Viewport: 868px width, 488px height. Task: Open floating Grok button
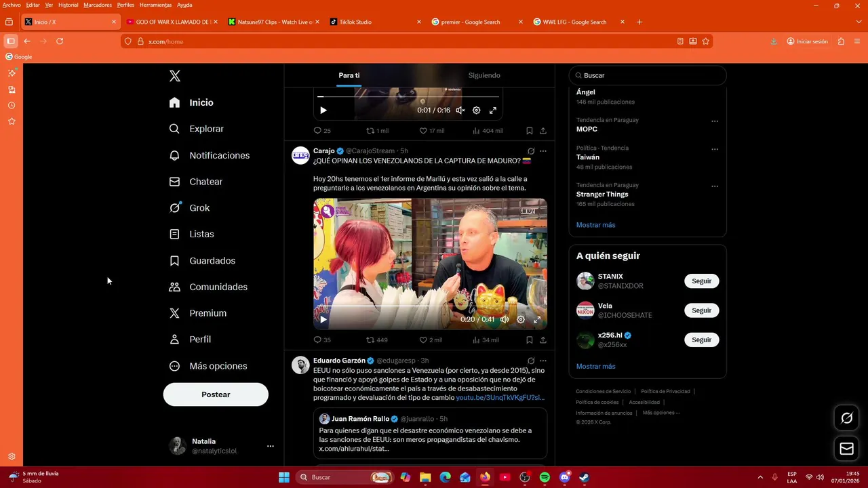click(846, 418)
